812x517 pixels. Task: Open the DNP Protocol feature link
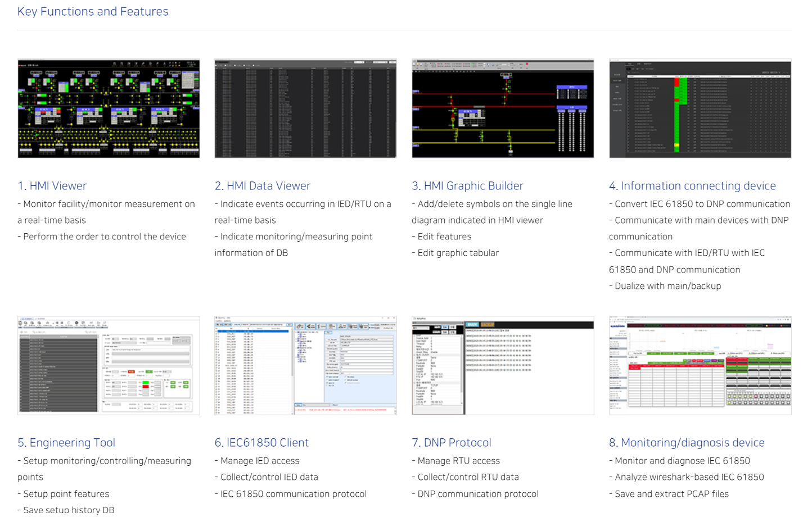(452, 442)
